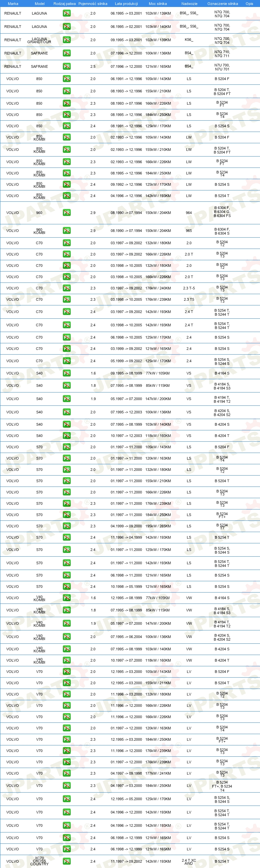Screen dimensions: 260x868
Task: Click the fuel icon in the V70 12.1995 -> 05.2000 row
Action: point(66,799)
